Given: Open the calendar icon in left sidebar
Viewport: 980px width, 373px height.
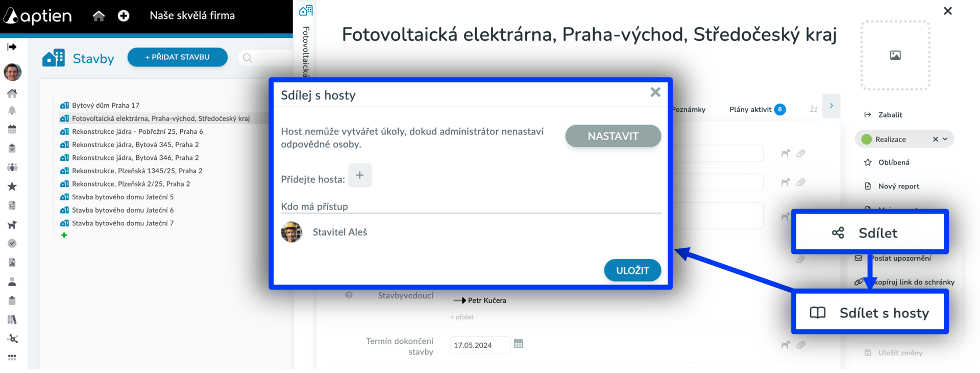Looking at the screenshot, I should (x=12, y=129).
